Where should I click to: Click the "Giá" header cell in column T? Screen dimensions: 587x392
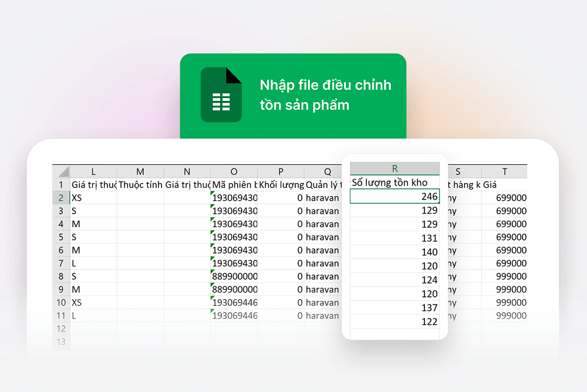coord(504,185)
